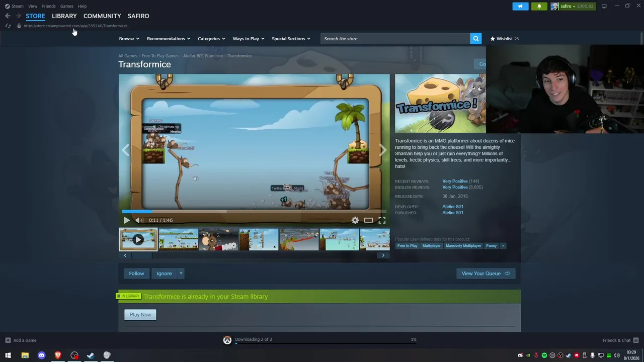Click the Play Now button
The width and height of the screenshot is (644, 362).
(140, 315)
